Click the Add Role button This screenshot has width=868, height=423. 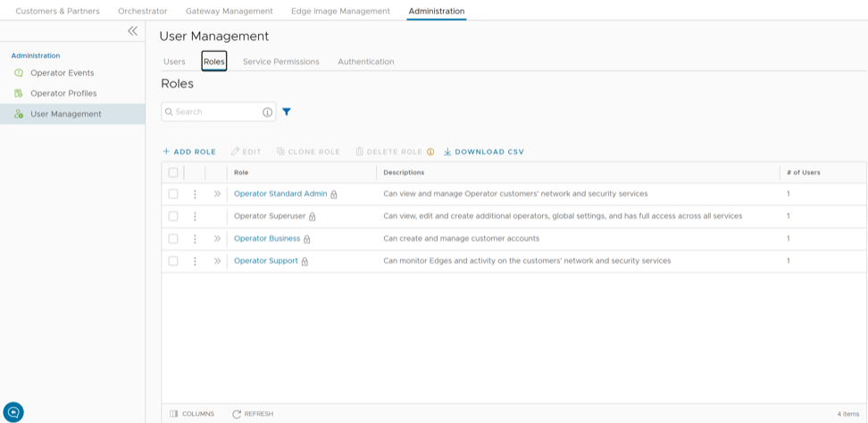(189, 152)
